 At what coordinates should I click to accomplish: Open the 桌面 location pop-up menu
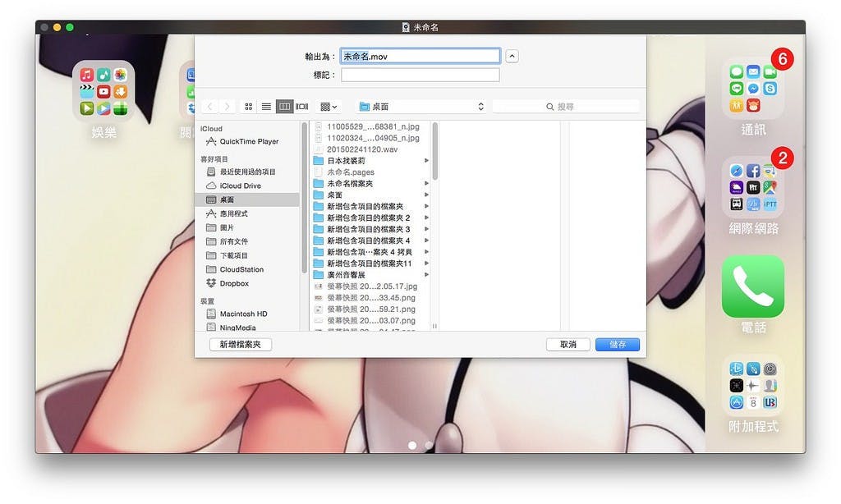point(421,107)
